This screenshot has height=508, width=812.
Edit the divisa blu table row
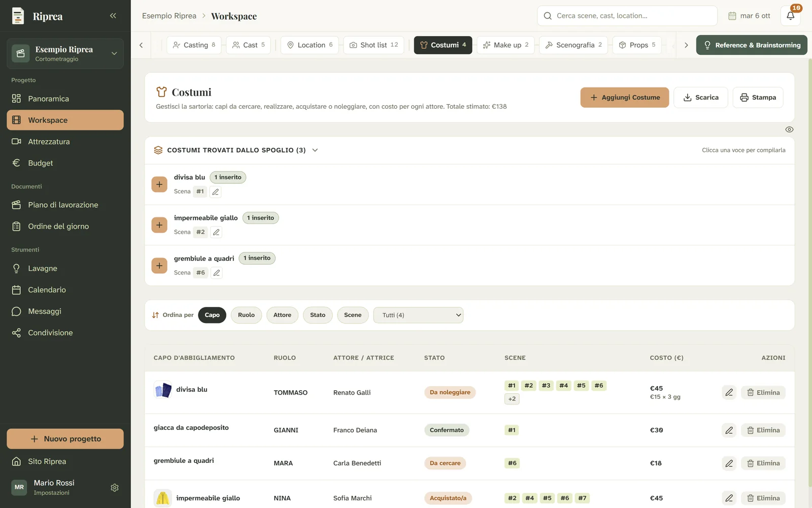point(729,393)
